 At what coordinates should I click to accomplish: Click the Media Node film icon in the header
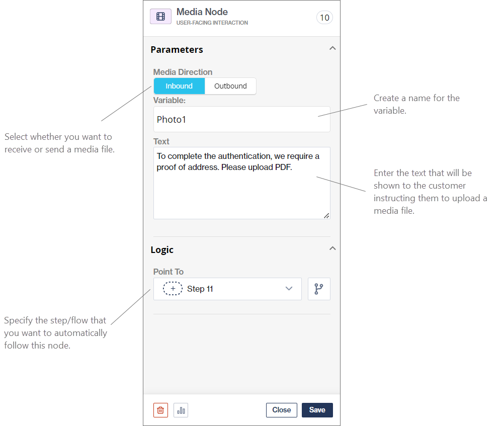coord(160,16)
